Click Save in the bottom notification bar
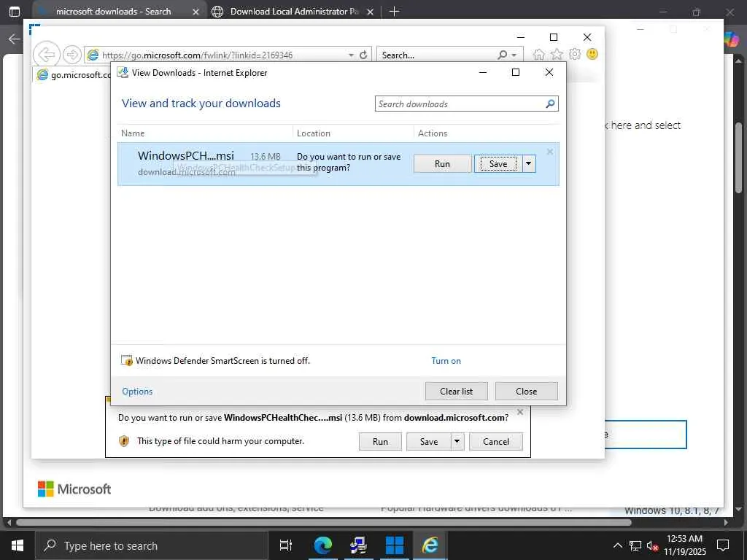The width and height of the screenshot is (747, 560). point(429,441)
